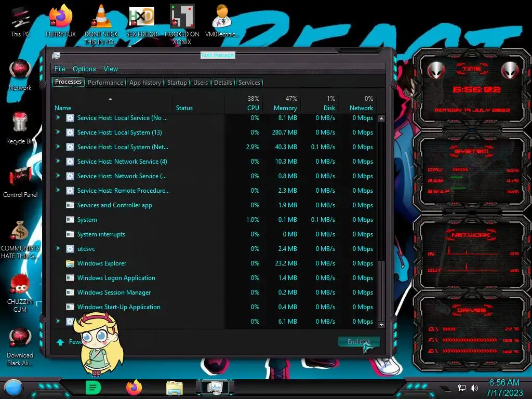
Task: Select the System process row
Action: (215, 220)
